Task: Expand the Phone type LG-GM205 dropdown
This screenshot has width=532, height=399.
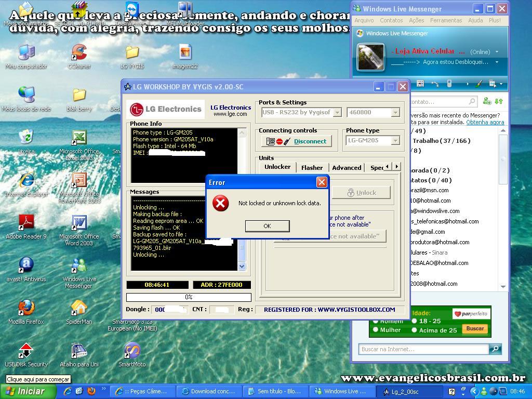Action: tap(395, 140)
